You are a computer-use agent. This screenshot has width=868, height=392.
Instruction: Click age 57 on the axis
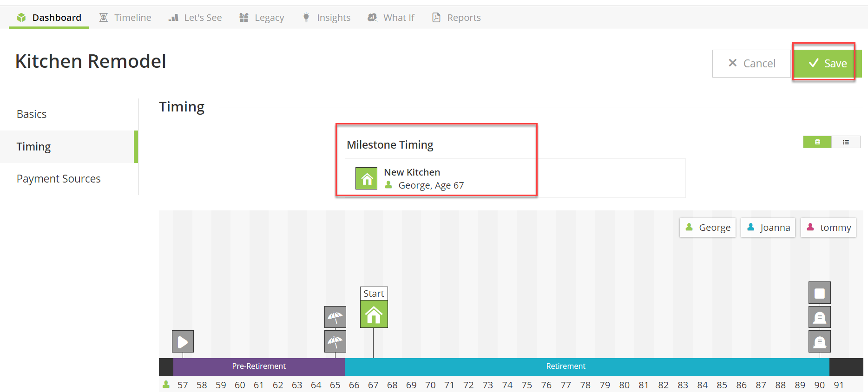pos(183,385)
